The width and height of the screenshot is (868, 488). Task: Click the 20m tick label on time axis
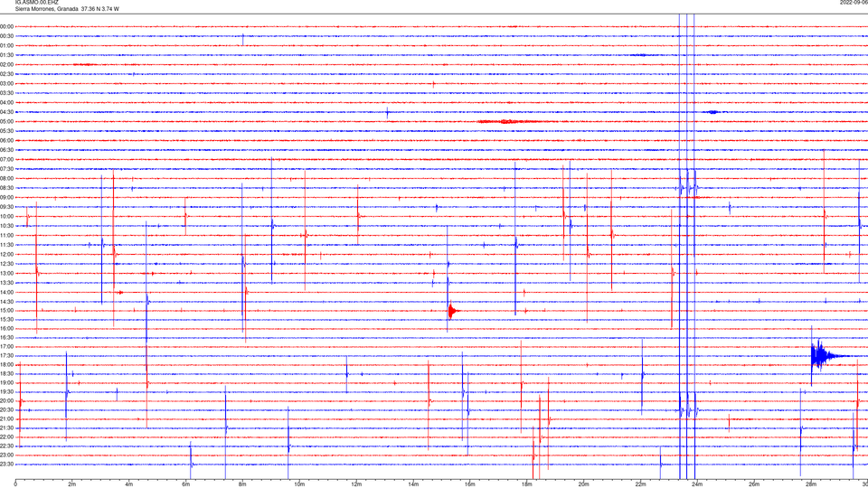tap(583, 484)
